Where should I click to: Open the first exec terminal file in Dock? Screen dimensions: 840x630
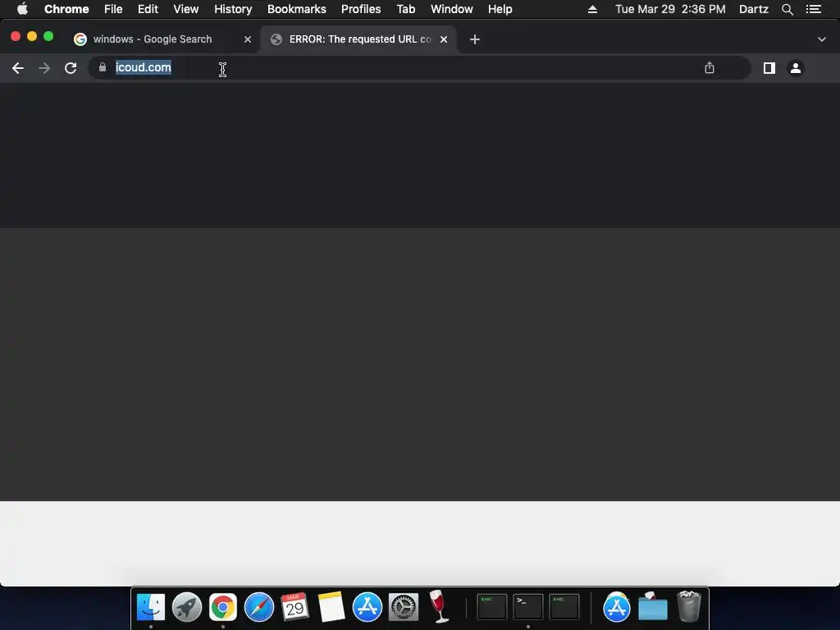492,607
